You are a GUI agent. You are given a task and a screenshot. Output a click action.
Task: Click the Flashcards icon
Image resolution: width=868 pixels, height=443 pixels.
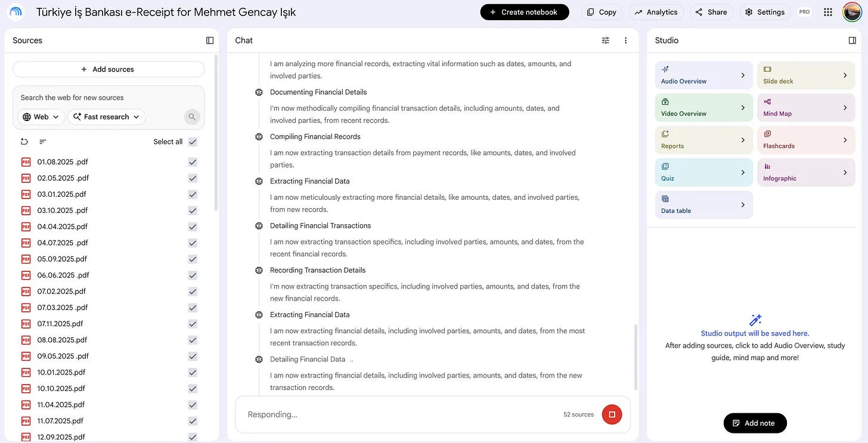(767, 134)
